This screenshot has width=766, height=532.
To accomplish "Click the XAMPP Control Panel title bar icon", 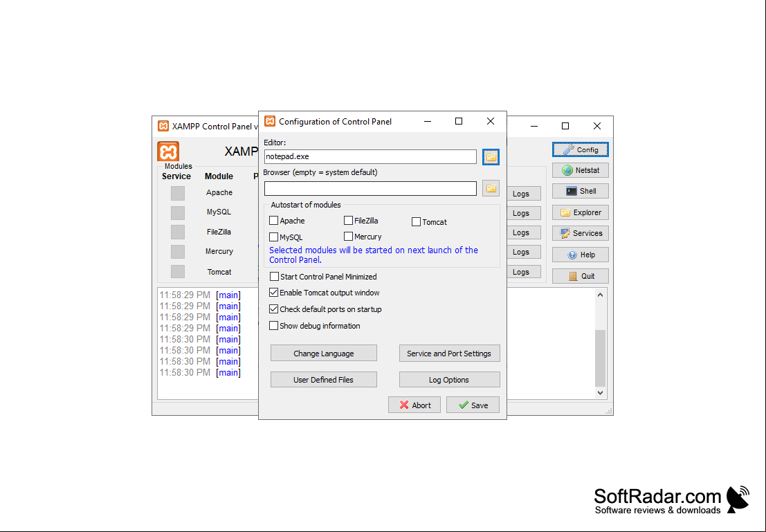I will click(x=163, y=126).
